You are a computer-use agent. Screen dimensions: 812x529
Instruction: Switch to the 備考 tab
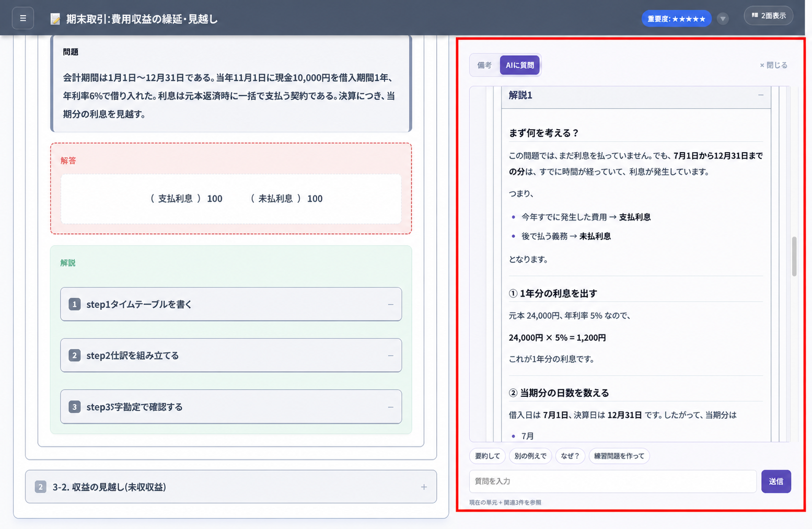[x=484, y=65]
